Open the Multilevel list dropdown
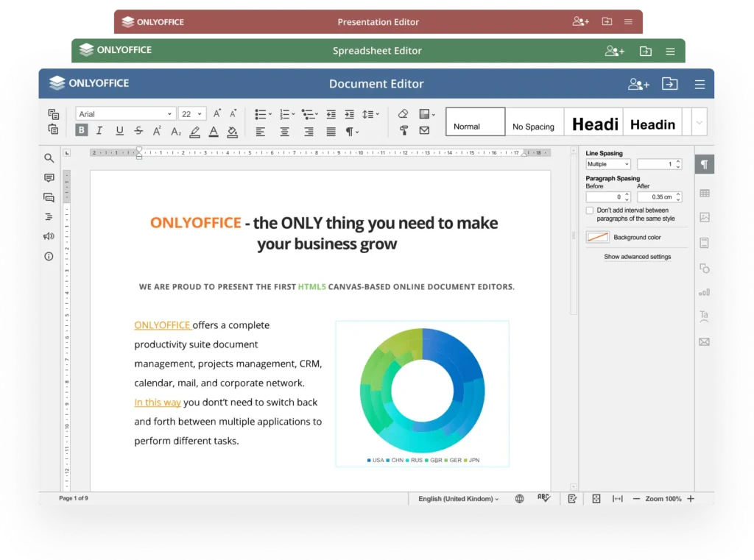The height and width of the screenshot is (560, 754). [x=310, y=114]
